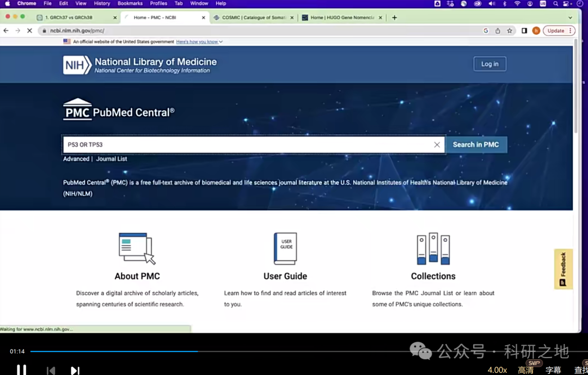Click the User Guide book icon
Image resolution: width=588 pixels, height=375 pixels.
[x=285, y=249]
